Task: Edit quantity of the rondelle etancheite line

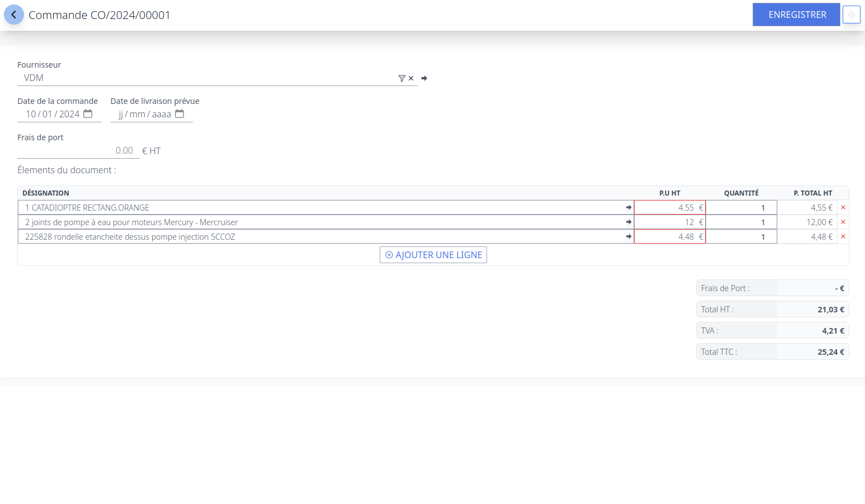Action: (x=741, y=237)
